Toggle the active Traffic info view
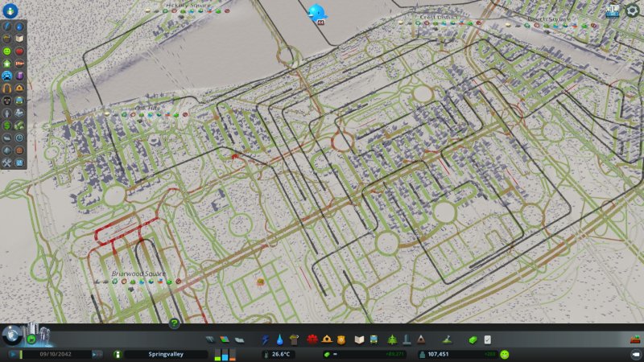 [7, 76]
